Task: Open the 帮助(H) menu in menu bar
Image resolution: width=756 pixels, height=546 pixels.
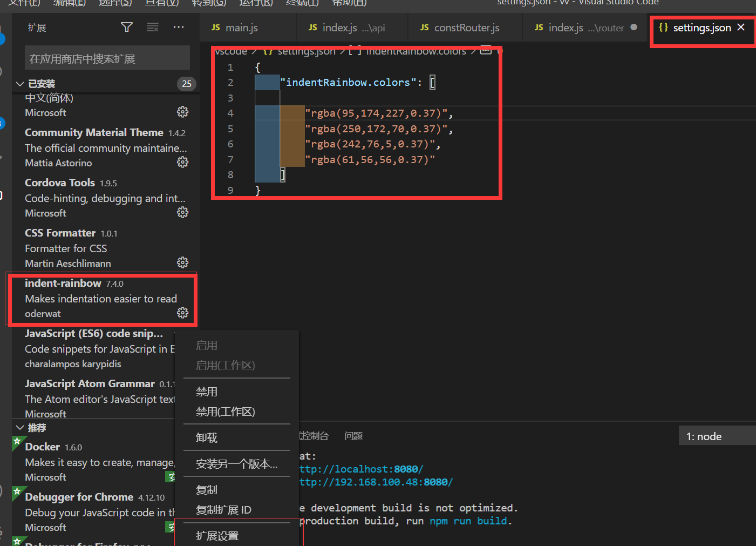Action: pos(350,3)
